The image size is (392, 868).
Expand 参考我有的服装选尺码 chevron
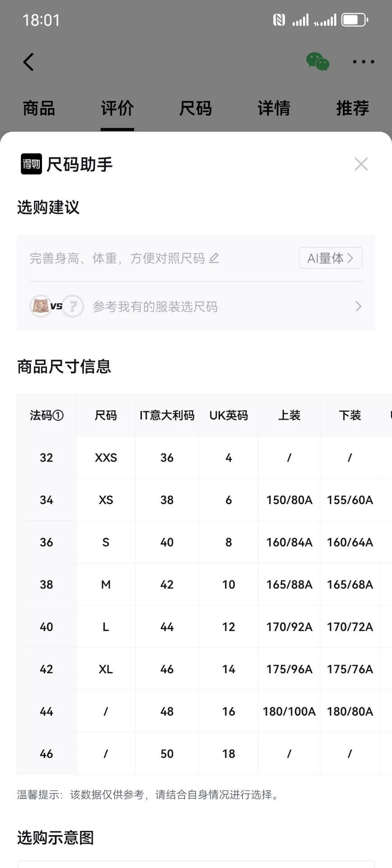(358, 307)
